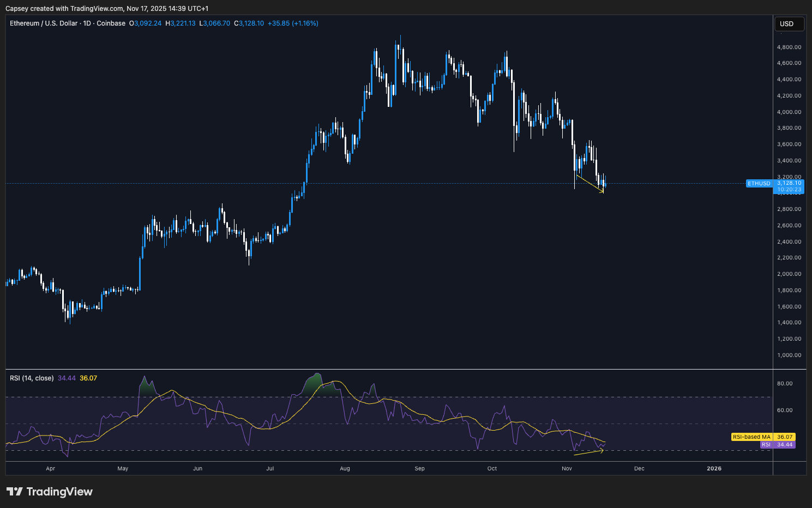Click the TradingView logo at bottom left
This screenshot has width=812, height=508.
point(49,491)
